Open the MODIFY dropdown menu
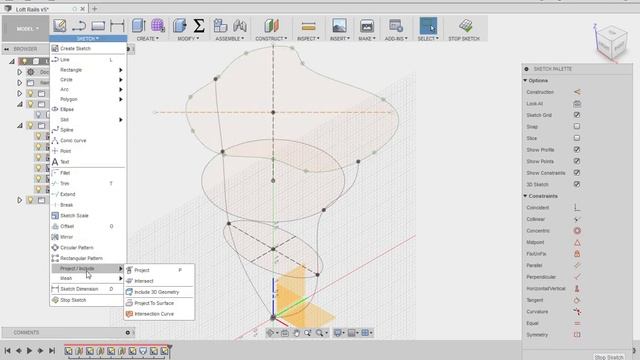 pos(188,38)
